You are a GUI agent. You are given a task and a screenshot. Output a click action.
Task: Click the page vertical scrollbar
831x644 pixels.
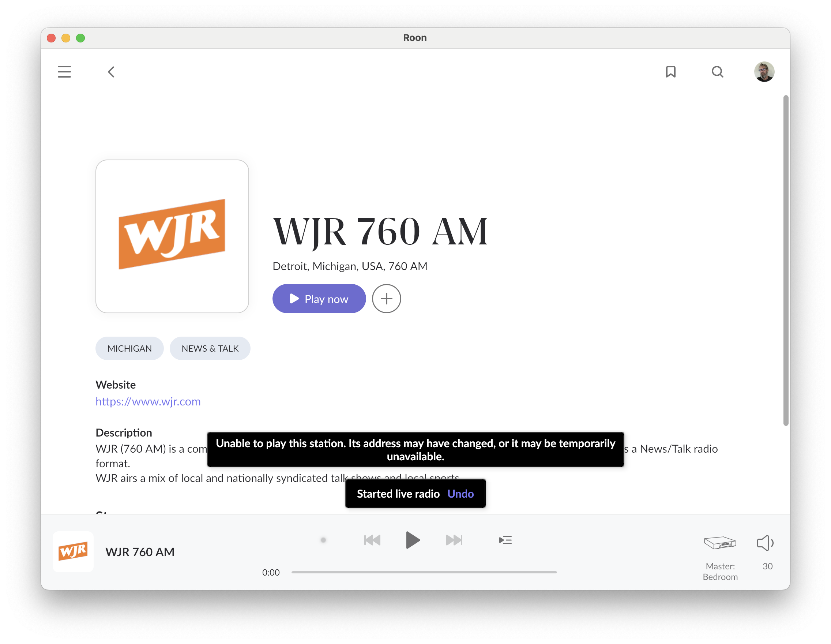pyautogui.click(x=786, y=261)
